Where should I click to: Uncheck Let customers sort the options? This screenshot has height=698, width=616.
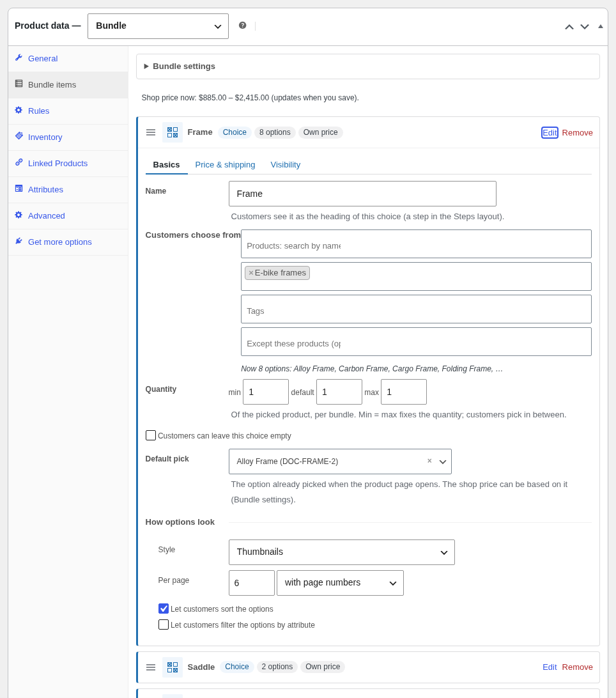(x=164, y=609)
